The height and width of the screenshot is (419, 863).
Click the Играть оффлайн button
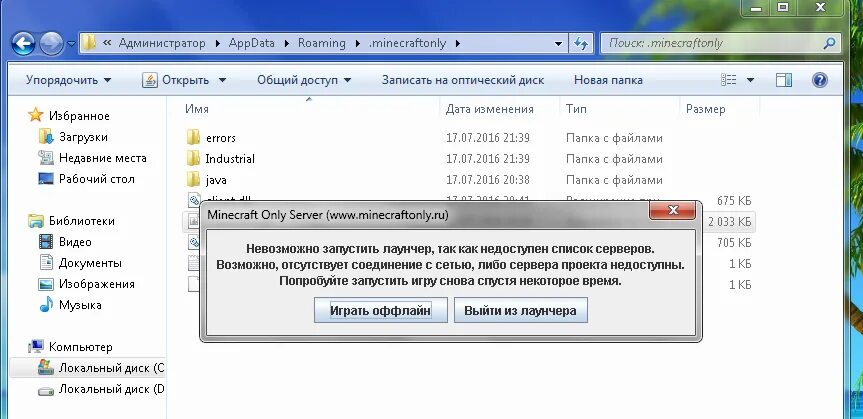click(x=380, y=310)
